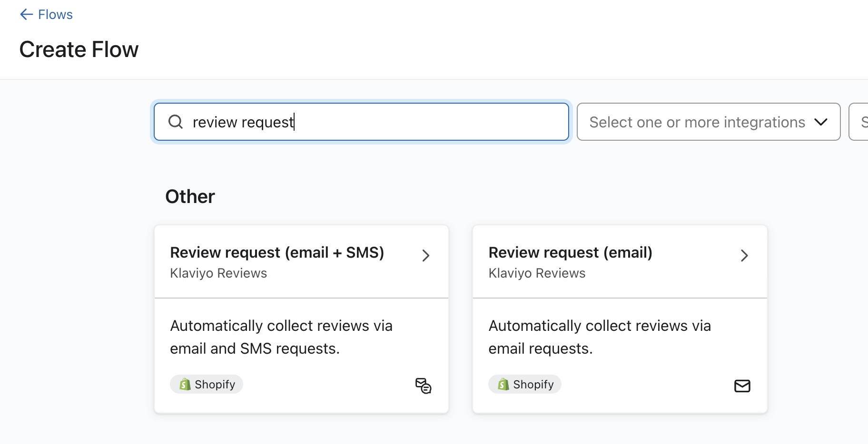Click the magnifying glass search icon

click(176, 122)
